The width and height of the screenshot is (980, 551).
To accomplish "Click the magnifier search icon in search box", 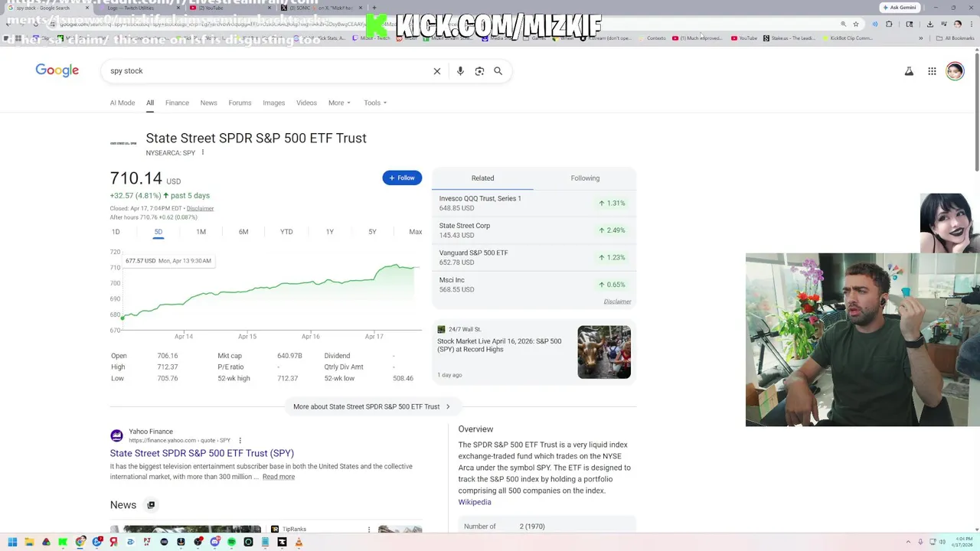I will tap(498, 71).
